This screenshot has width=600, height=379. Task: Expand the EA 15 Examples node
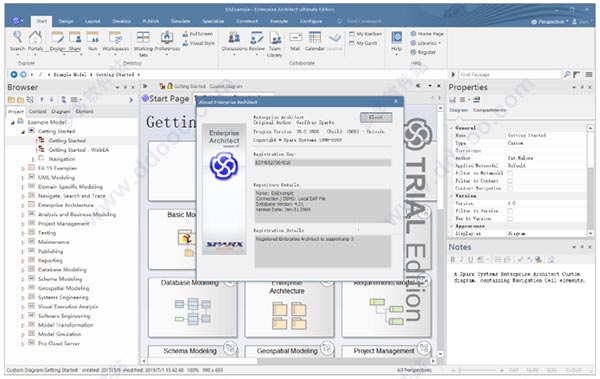point(23,168)
